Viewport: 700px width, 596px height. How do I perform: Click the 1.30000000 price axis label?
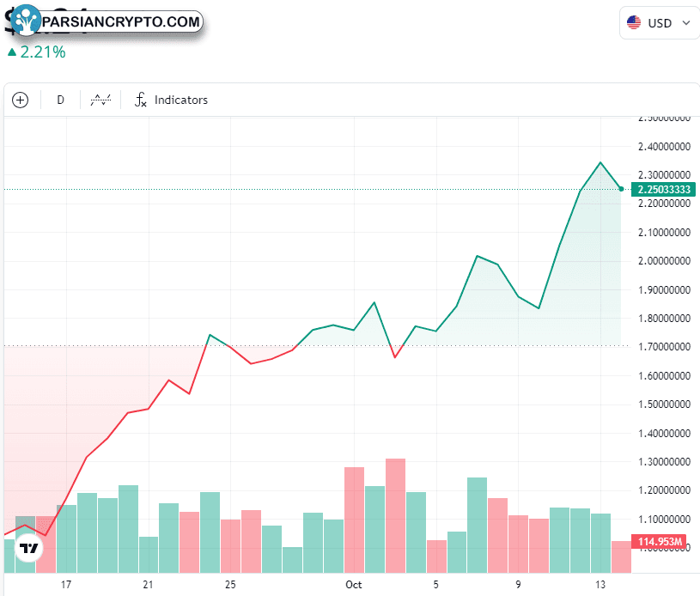[x=664, y=462]
